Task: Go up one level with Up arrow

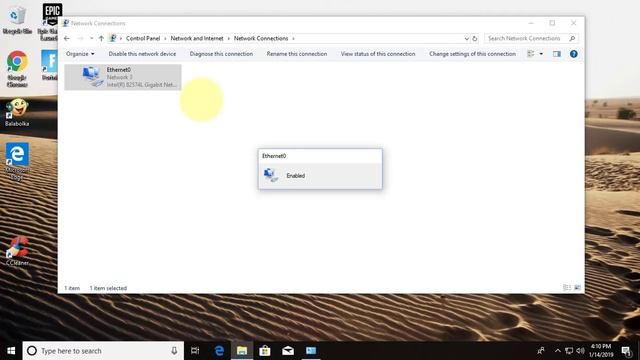Action: (101, 38)
